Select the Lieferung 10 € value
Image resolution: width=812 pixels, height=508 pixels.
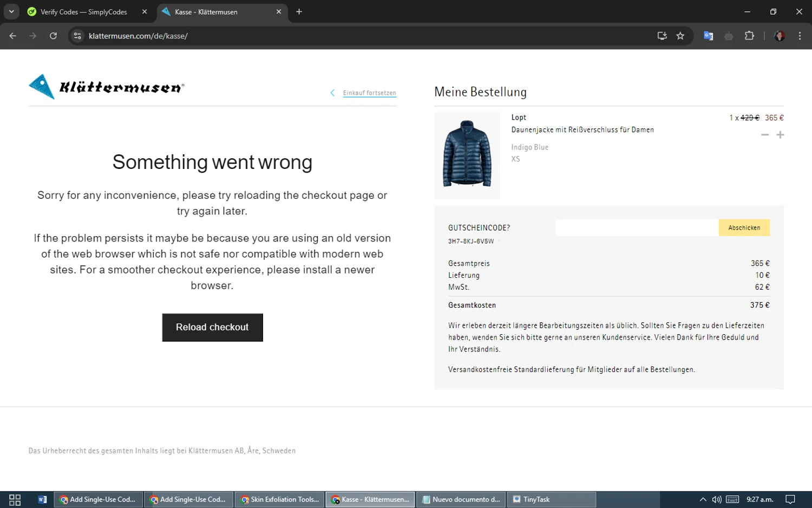pyautogui.click(x=762, y=275)
